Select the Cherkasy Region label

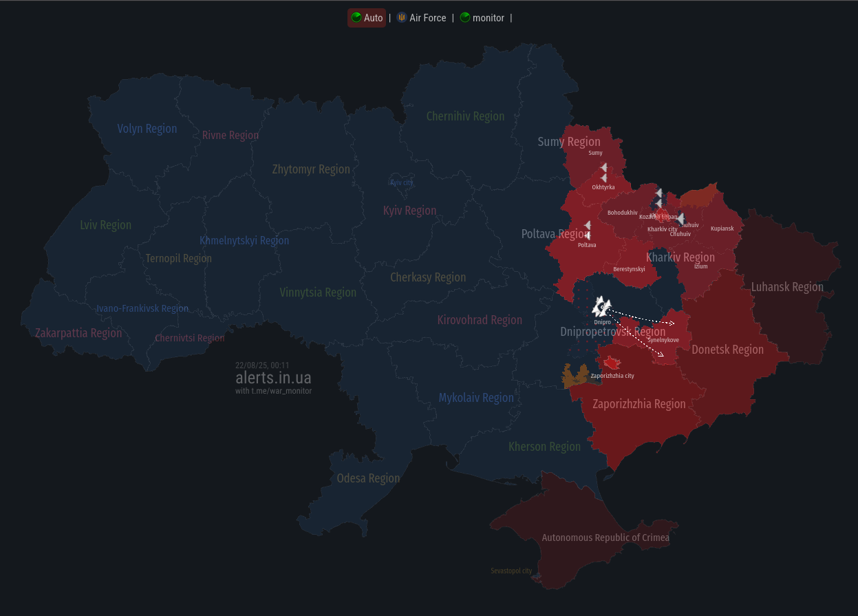click(x=428, y=277)
